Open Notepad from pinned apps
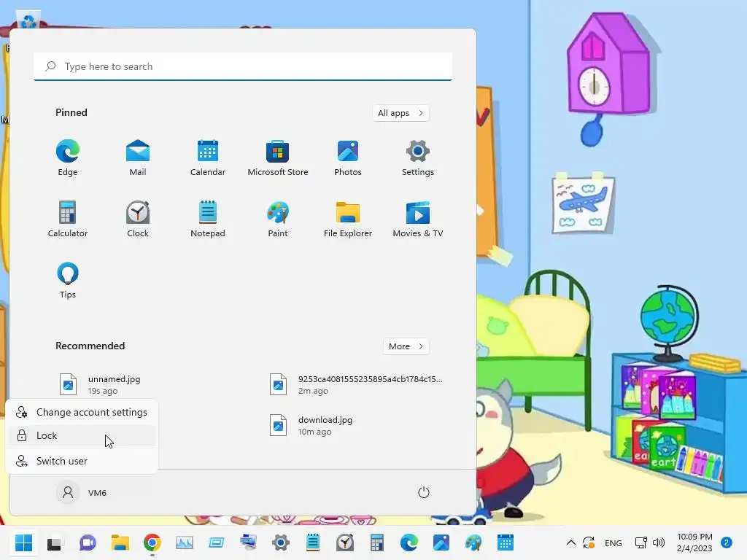Image resolution: width=747 pixels, height=560 pixels. [x=208, y=219]
